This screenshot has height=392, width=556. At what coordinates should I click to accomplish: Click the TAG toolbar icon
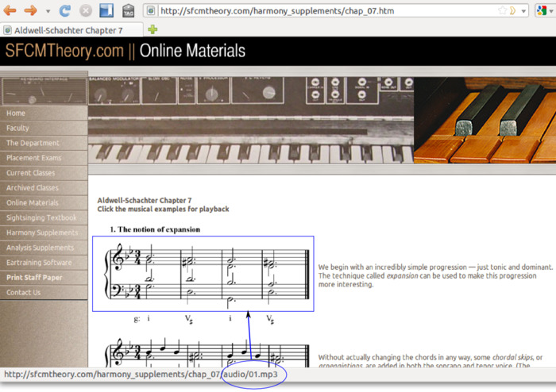(x=128, y=10)
